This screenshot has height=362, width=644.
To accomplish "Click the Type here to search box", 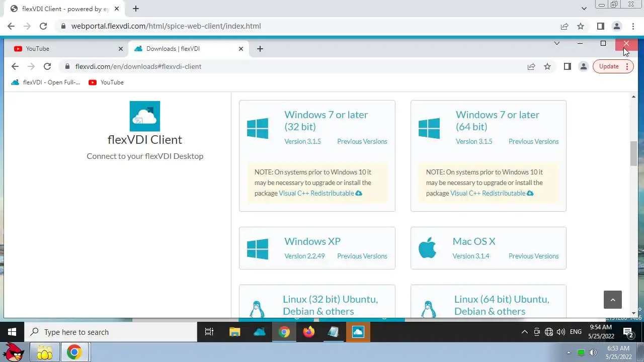I will click(111, 332).
